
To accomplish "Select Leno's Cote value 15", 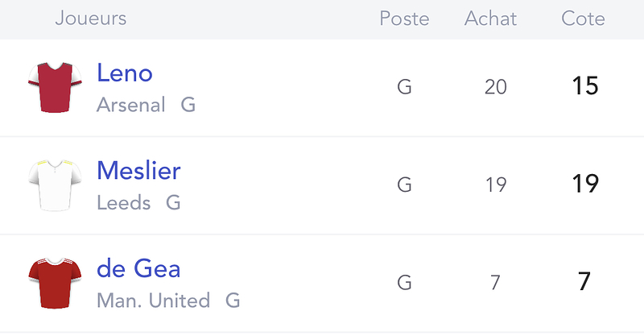I will [585, 86].
